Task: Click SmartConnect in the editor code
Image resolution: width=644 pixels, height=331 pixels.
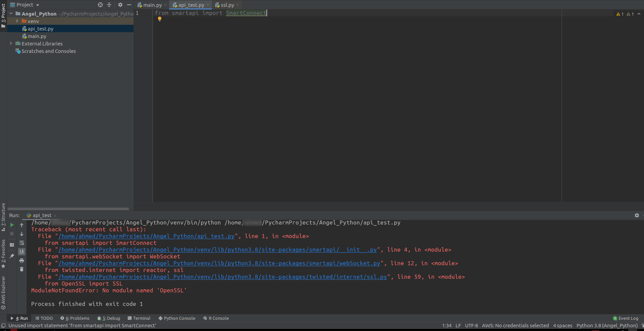Action: click(246, 13)
